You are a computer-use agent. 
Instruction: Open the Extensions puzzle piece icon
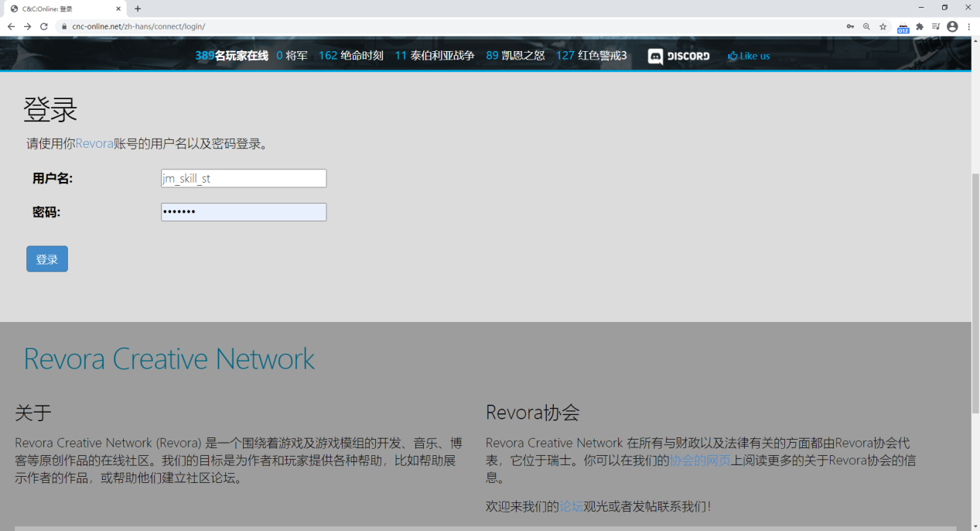(920, 26)
